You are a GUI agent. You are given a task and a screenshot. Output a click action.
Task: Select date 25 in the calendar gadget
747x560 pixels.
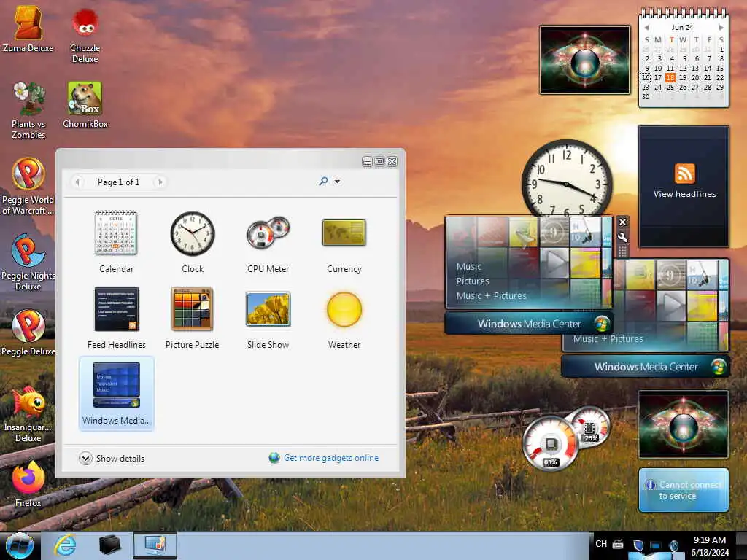[x=670, y=87]
